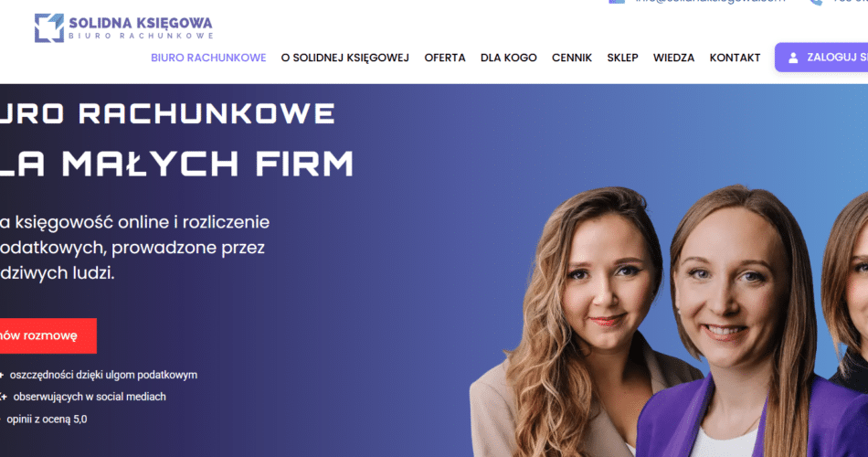Screen dimensions: 868x457
Task: Open the Cennik pricing page
Action: [x=571, y=58]
